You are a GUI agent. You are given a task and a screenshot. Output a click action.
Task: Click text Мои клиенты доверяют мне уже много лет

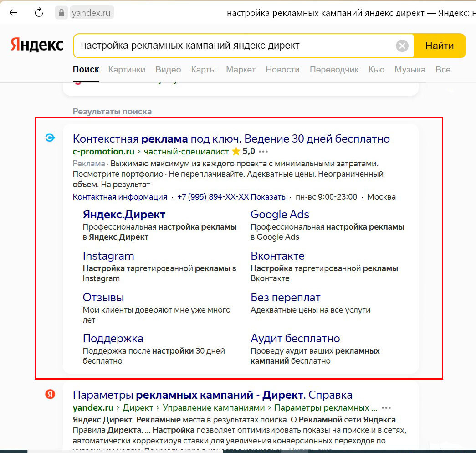coord(157,315)
